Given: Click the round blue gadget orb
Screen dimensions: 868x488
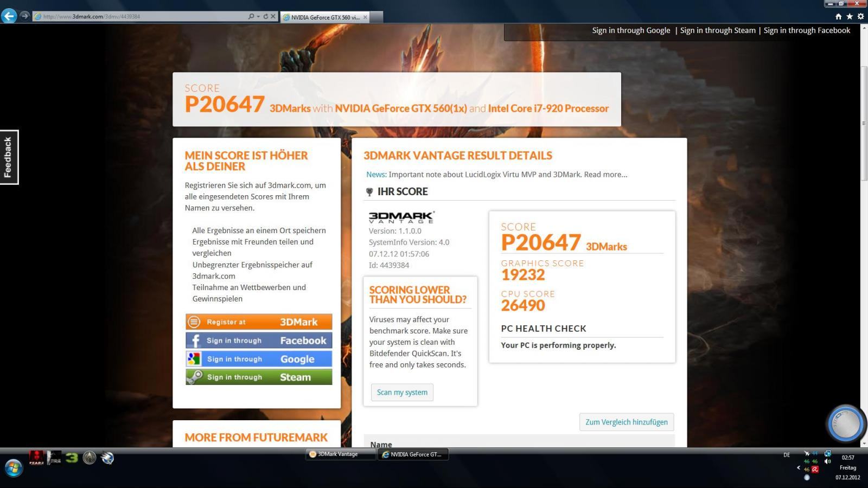Looking at the screenshot, I should click(x=845, y=423).
